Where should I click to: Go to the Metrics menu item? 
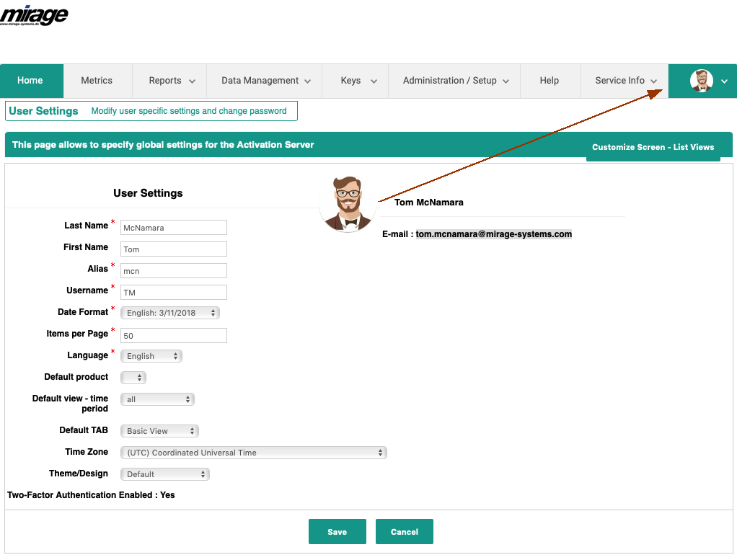97,81
